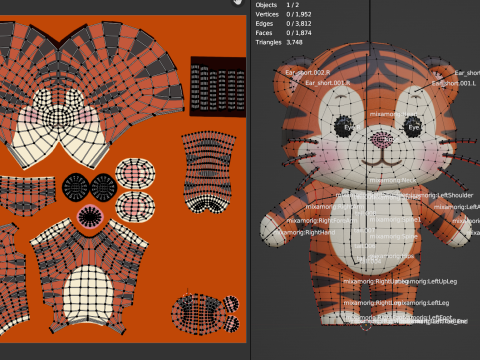Click the tiger's pink nose on the 3D model
480x360 pixels.
[x=382, y=139]
